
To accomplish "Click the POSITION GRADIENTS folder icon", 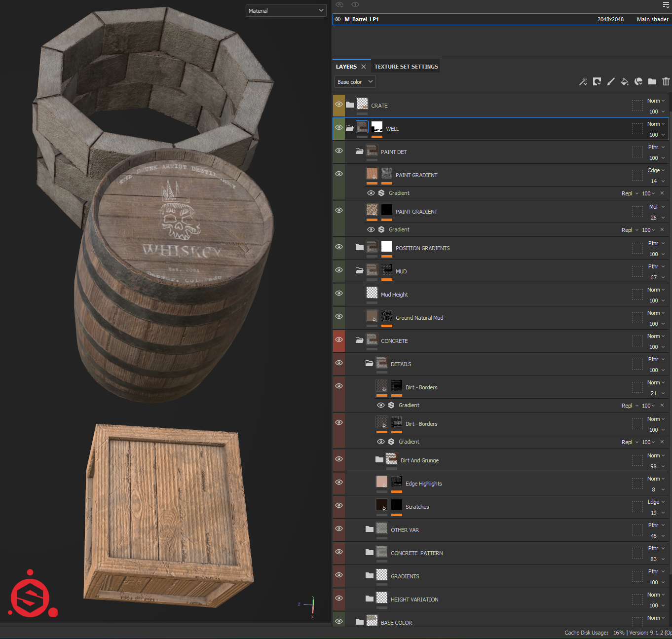I will [360, 247].
